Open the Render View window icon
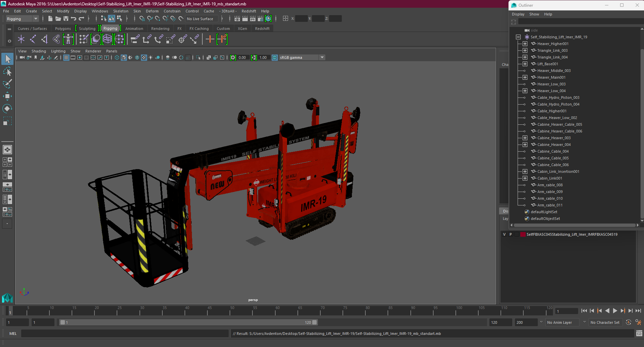The height and width of the screenshot is (347, 644). tap(237, 19)
